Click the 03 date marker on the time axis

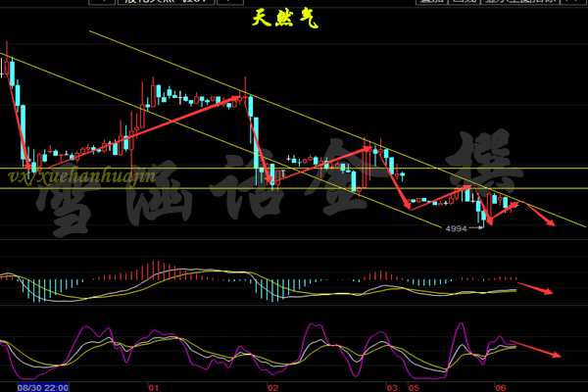392,387
